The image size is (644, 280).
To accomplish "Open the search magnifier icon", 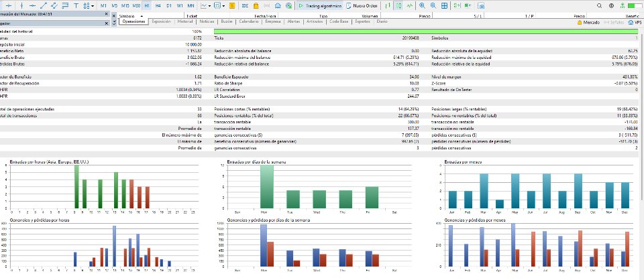I will pyautogui.click(x=599, y=6).
